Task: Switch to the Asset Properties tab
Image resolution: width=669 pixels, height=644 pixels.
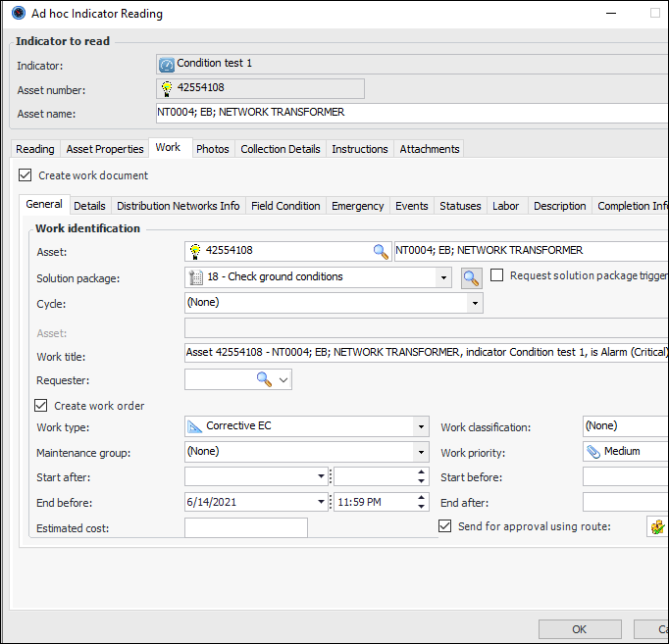Action: (x=105, y=149)
